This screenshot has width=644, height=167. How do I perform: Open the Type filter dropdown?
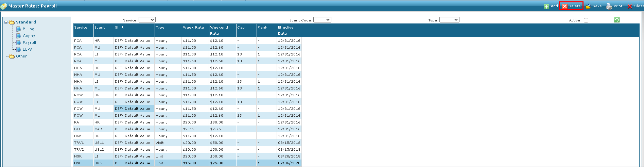point(449,20)
